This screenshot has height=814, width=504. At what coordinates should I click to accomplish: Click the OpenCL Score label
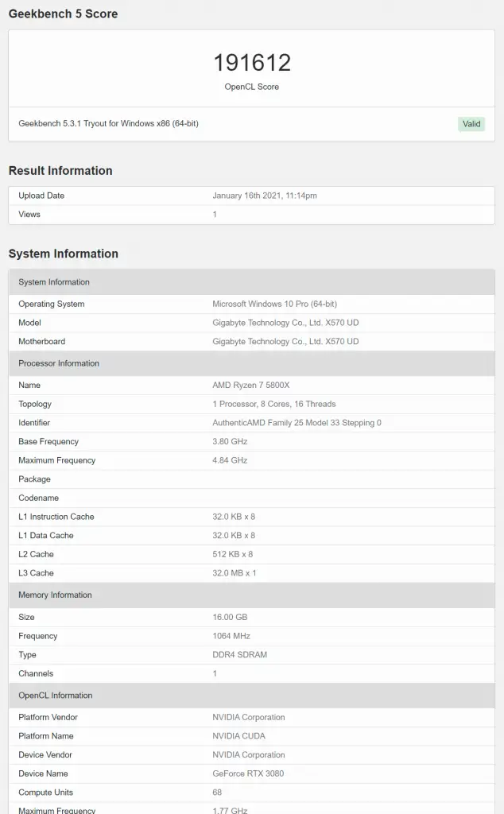(x=252, y=87)
